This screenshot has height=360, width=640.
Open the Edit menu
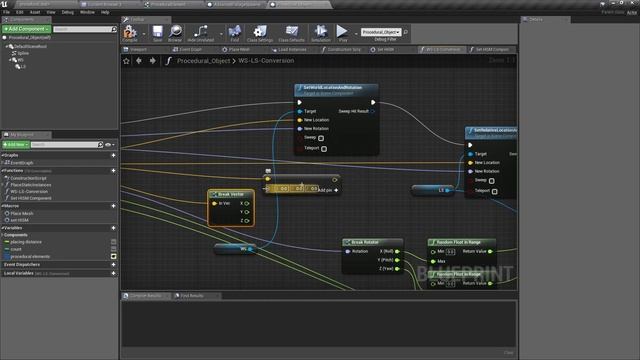pos(20,12)
